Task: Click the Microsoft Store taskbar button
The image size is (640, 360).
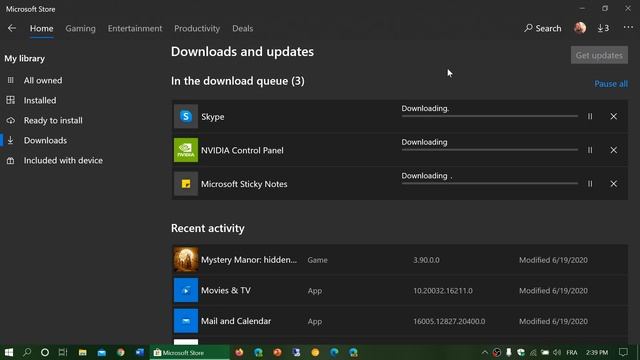Action: tap(190, 352)
